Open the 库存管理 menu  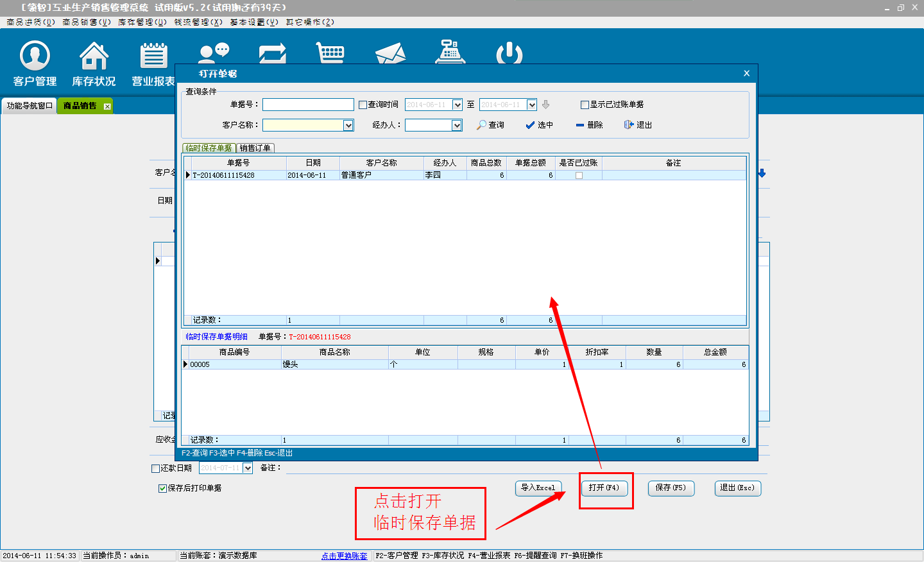[142, 22]
